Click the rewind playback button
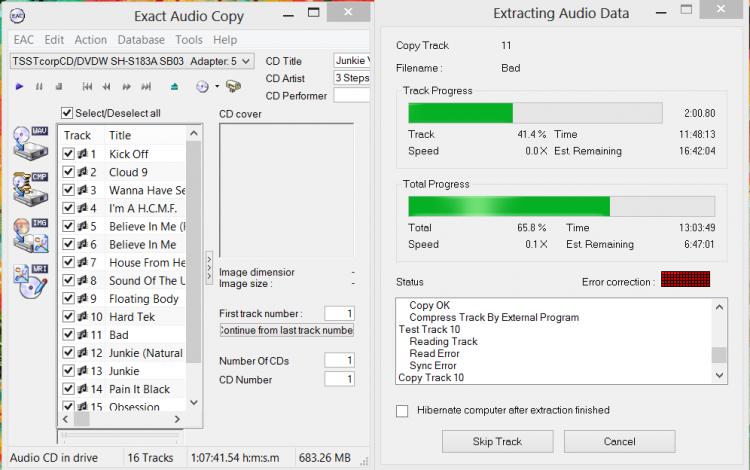The width and height of the screenshot is (750, 470). pyautogui.click(x=107, y=87)
